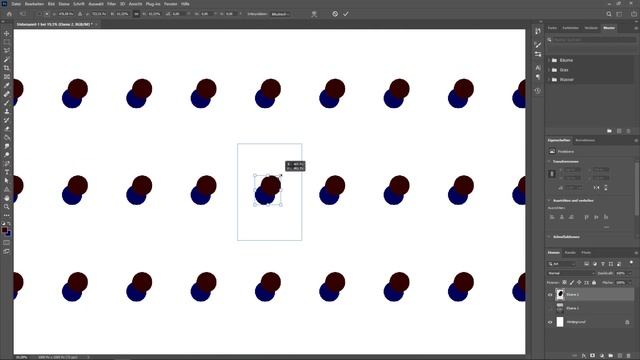This screenshot has height=360, width=640.
Task: Click the Ebene 2 layer thumbnail
Action: tap(560, 294)
